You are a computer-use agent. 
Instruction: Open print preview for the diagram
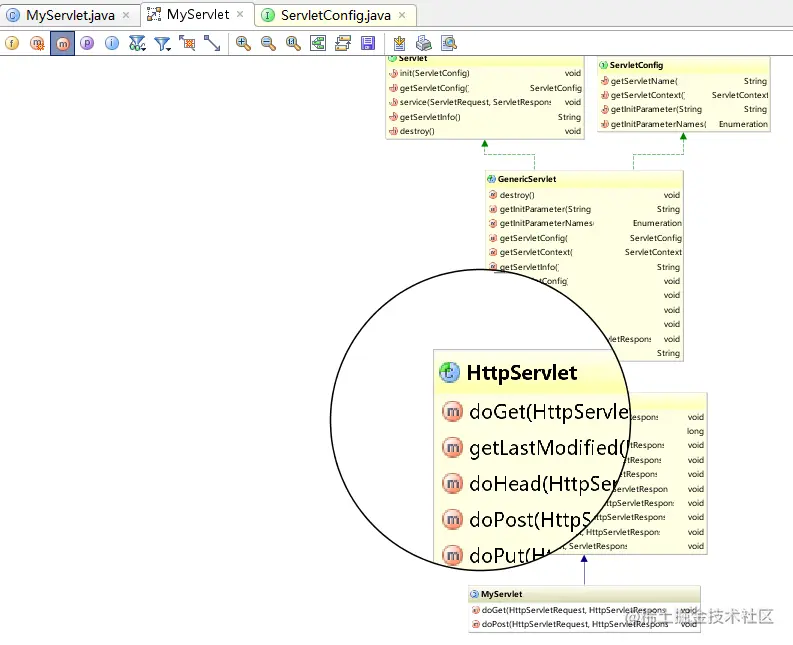click(449, 44)
